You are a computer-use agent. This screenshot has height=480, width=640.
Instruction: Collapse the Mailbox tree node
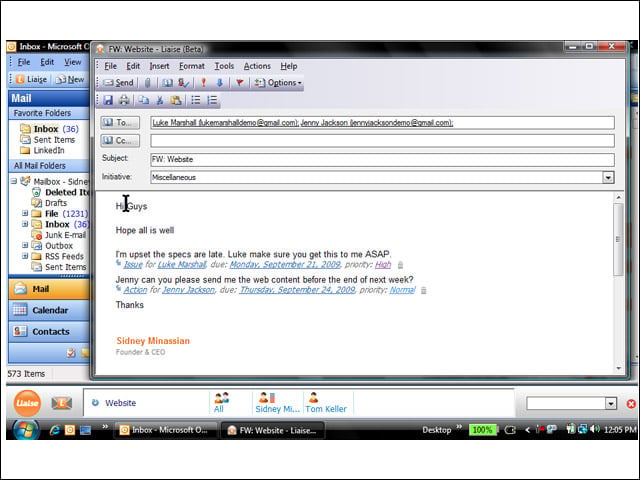click(14, 181)
